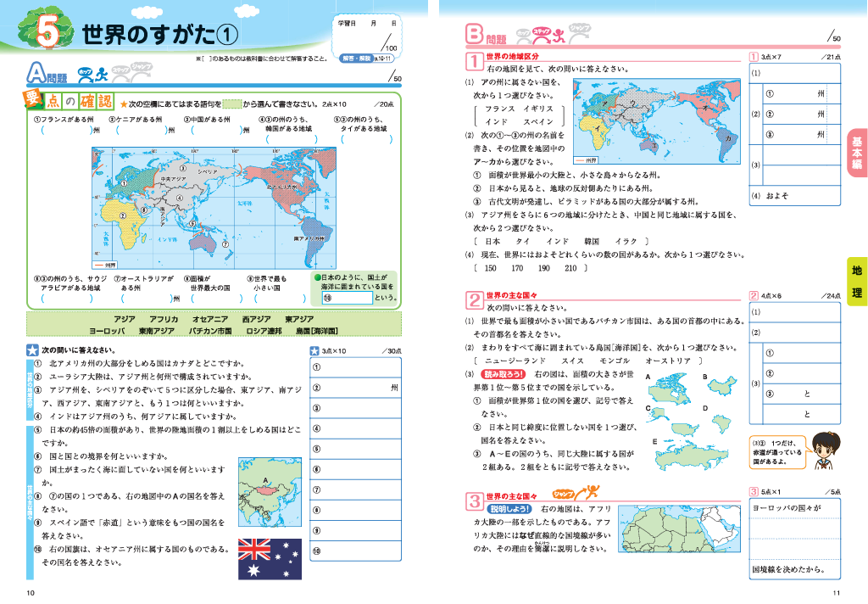Click the 読み取ろう! badge
868x604 pixels.
tap(504, 374)
